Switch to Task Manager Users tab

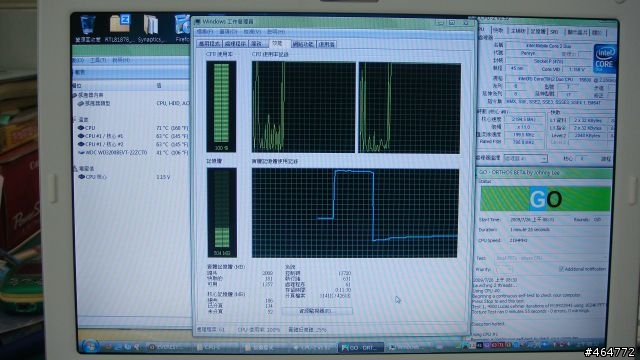coord(327,44)
